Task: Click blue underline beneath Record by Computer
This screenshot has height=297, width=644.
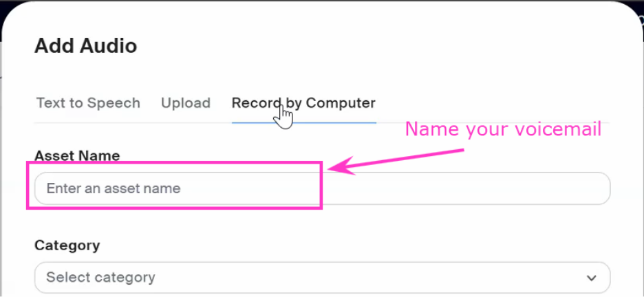Action: pyautogui.click(x=304, y=122)
